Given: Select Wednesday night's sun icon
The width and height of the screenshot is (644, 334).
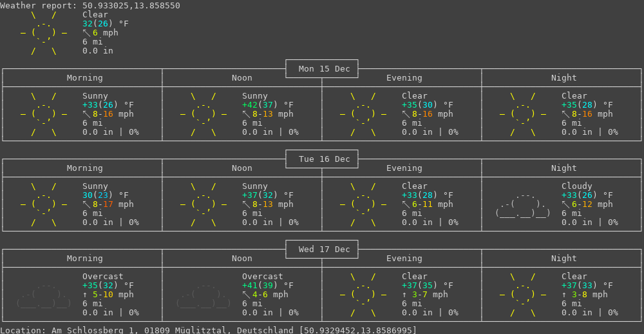Looking at the screenshot, I should coord(523,295).
